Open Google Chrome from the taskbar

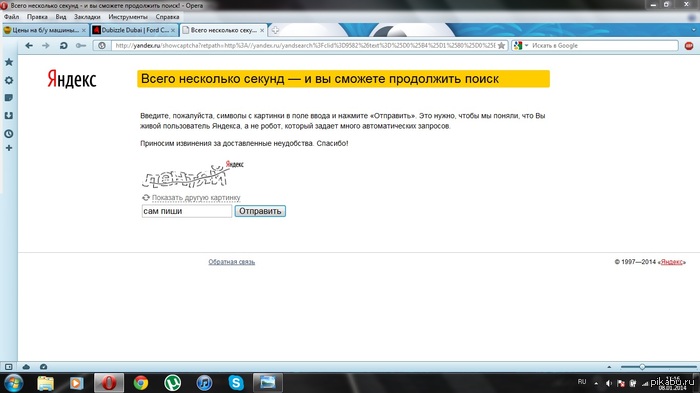(141, 383)
